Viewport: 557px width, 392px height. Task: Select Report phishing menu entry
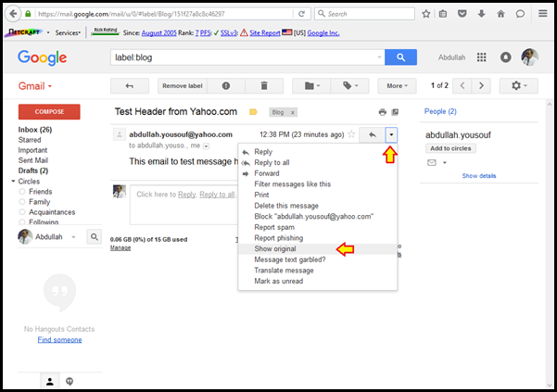pyautogui.click(x=318, y=238)
